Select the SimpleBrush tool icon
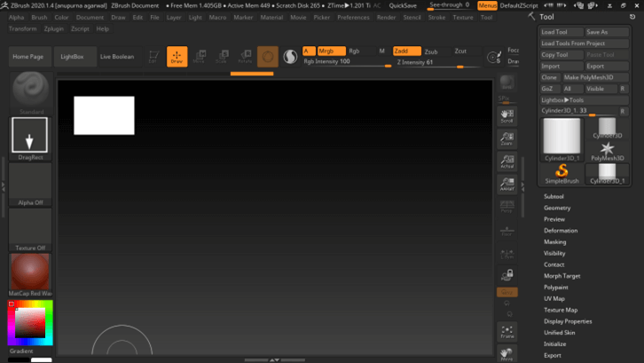This screenshot has height=363, width=644. point(562,173)
